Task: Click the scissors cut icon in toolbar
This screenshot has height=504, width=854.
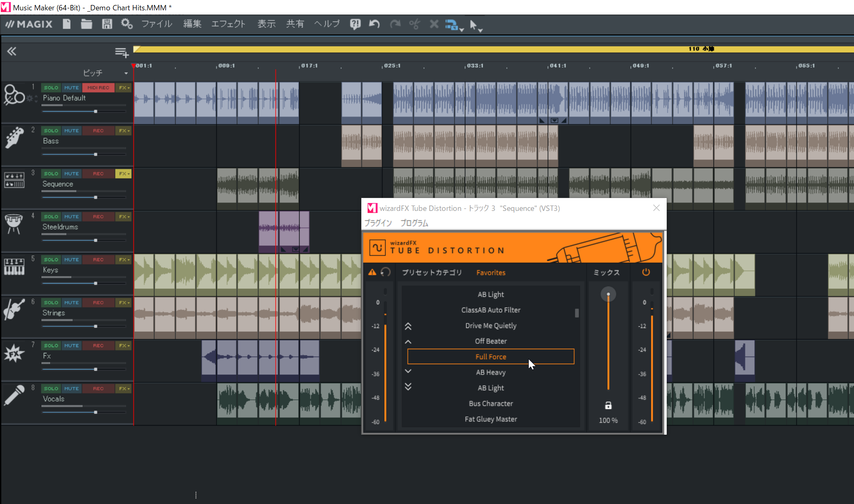Action: (x=415, y=24)
